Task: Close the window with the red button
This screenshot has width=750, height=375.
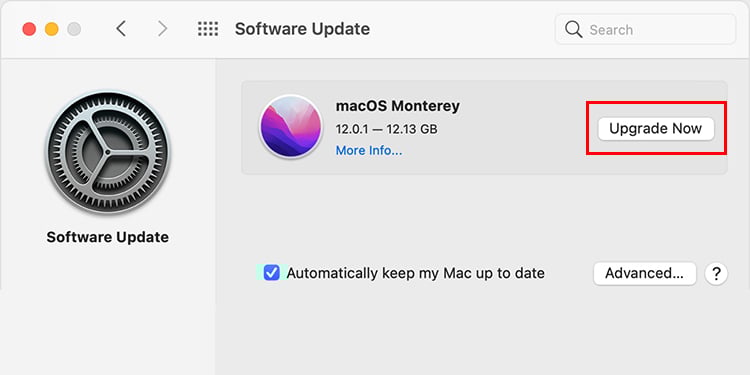Action: [x=29, y=29]
